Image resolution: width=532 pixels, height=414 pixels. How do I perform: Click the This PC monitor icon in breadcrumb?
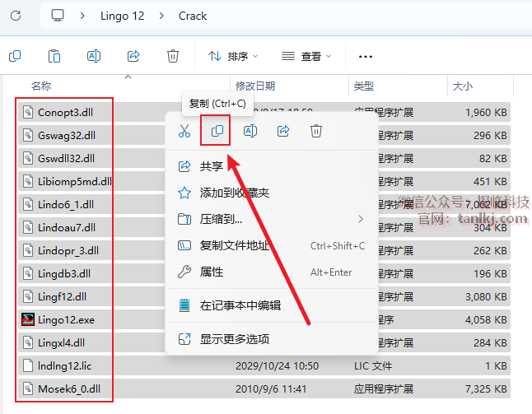coord(58,16)
